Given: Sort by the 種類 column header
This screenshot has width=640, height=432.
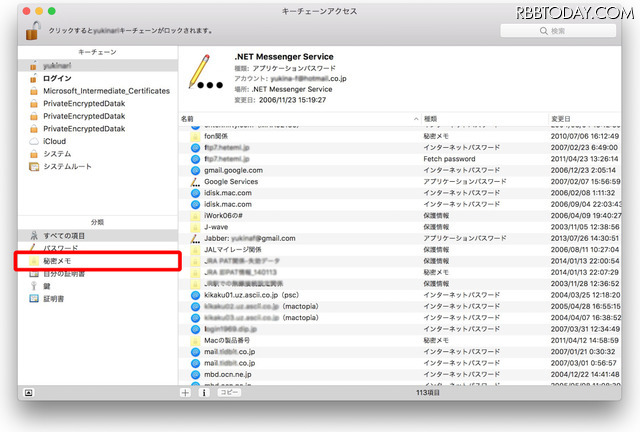Looking at the screenshot, I should (484, 119).
